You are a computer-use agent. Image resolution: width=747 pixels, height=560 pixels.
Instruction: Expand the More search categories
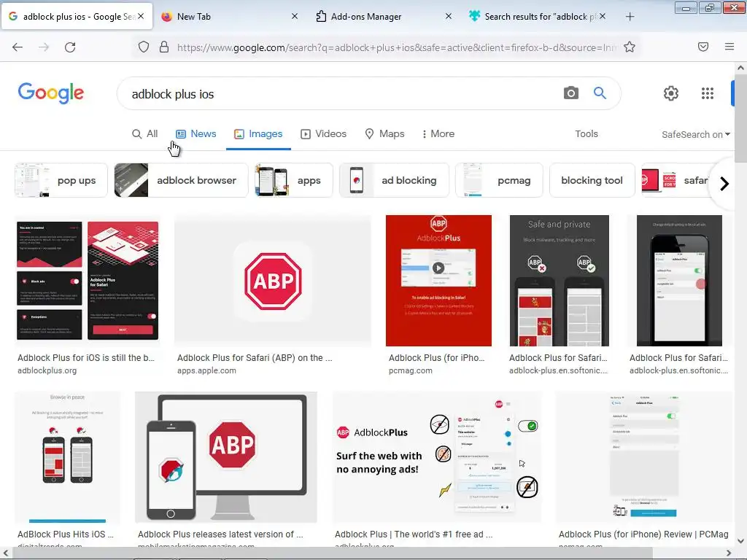438,134
